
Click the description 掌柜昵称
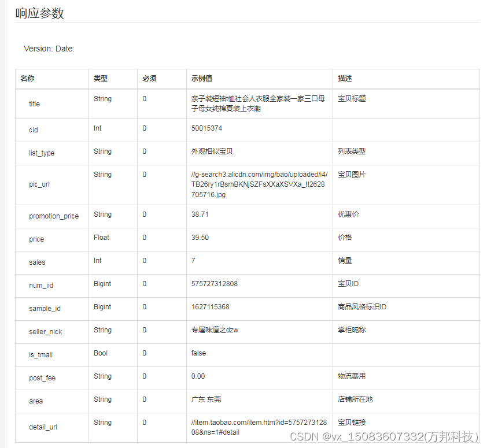click(352, 330)
